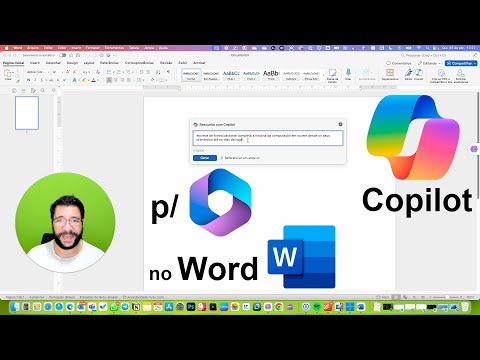Click the Home icon in the quick access toolbar
The image size is (480, 360).
(71, 55)
